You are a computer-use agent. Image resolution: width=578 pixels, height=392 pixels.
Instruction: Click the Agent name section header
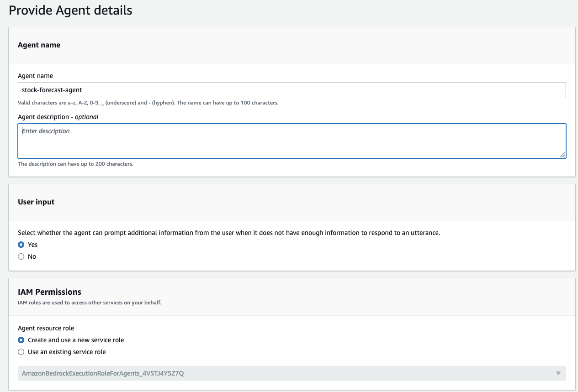[38, 45]
